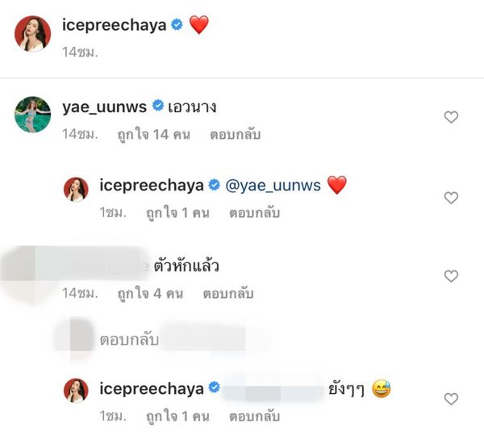Screen dimensions: 484x448
Task: View ถูกใจ 1 คน on ยังๆๆ reply
Action: 177,417
